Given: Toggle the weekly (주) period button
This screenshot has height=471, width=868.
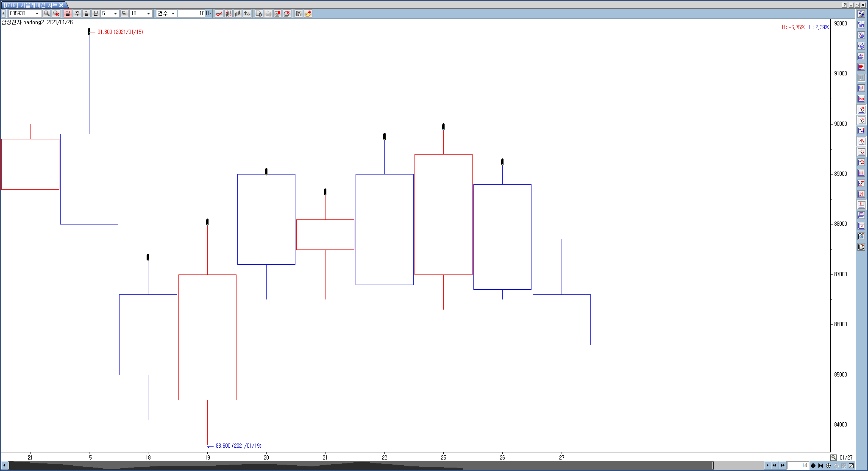Looking at the screenshot, I should pyautogui.click(x=77, y=14).
